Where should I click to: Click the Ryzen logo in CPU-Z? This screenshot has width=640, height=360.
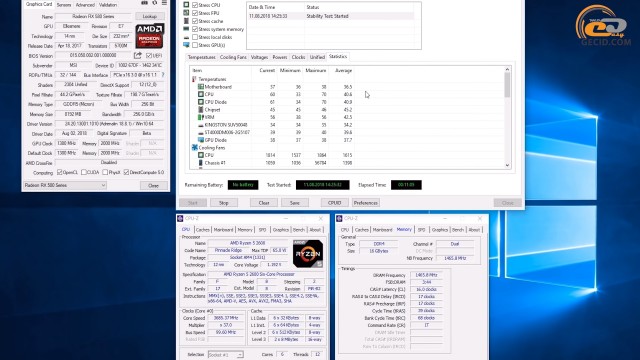coord(308,253)
